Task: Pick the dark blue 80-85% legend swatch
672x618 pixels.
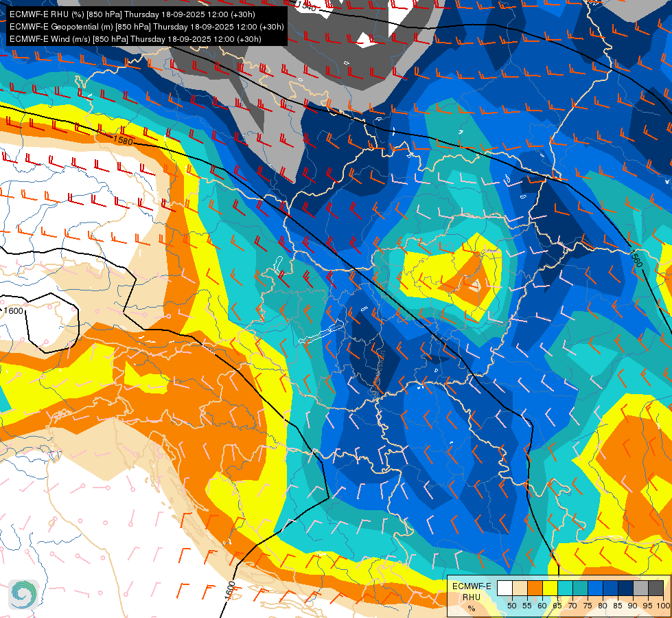Action: (611, 588)
